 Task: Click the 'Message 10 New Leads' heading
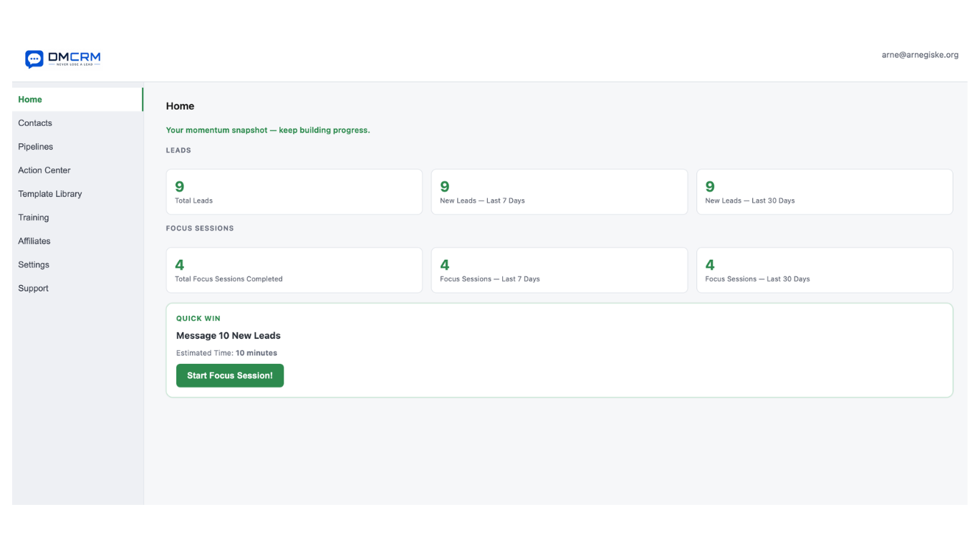[x=229, y=336]
